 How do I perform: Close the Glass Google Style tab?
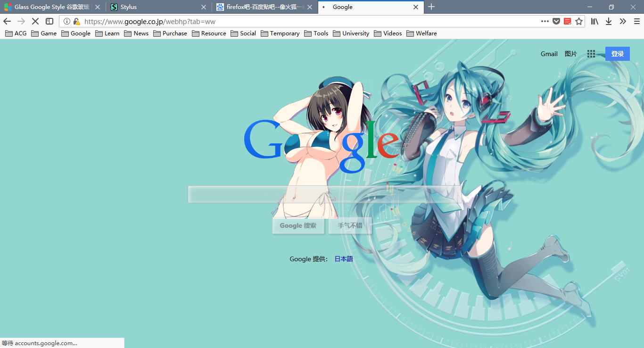tap(98, 7)
